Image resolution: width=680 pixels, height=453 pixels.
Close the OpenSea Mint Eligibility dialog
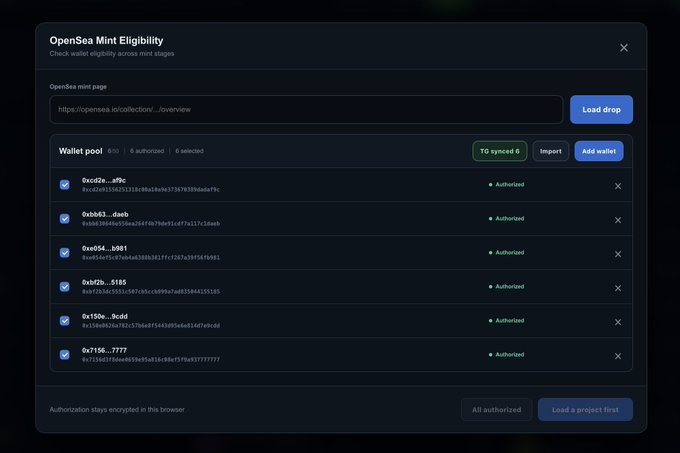click(624, 48)
